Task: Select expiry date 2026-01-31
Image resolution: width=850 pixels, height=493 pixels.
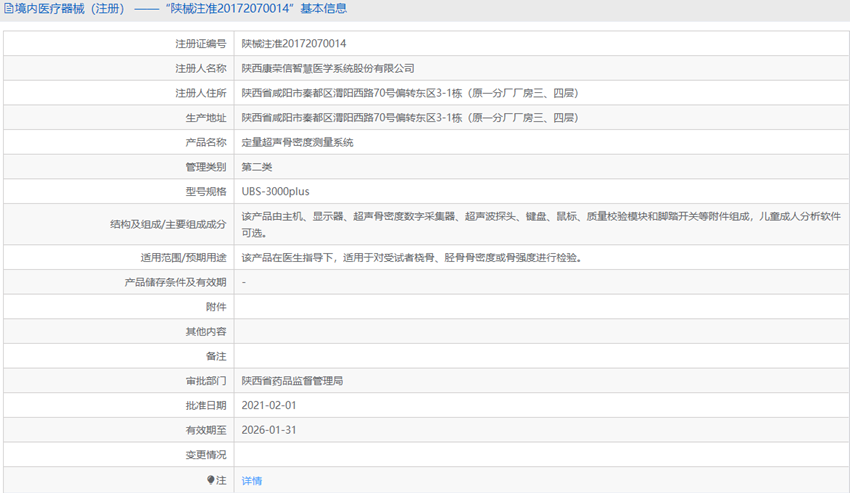Action: [269, 430]
